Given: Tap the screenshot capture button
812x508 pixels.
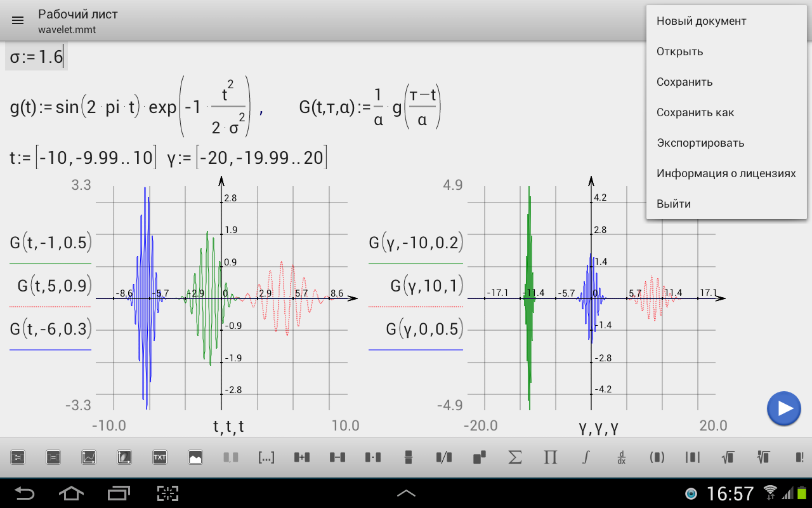Looking at the screenshot, I should [167, 493].
